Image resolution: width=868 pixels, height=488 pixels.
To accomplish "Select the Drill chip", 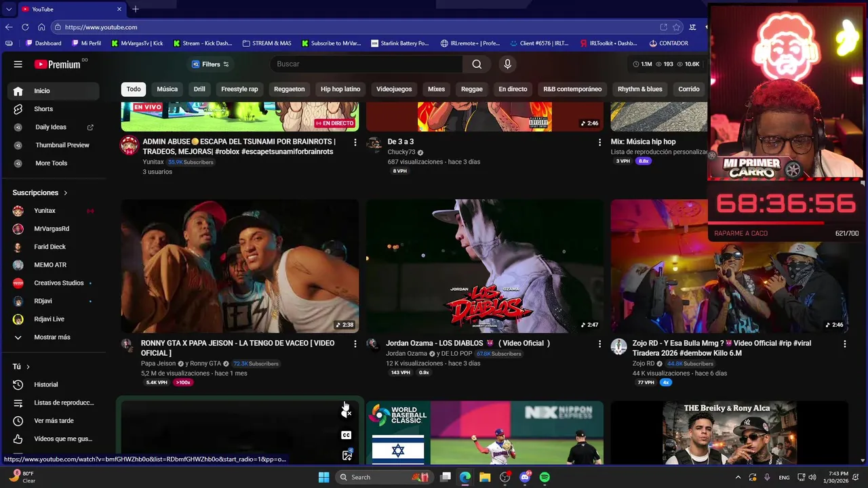I will (199, 89).
